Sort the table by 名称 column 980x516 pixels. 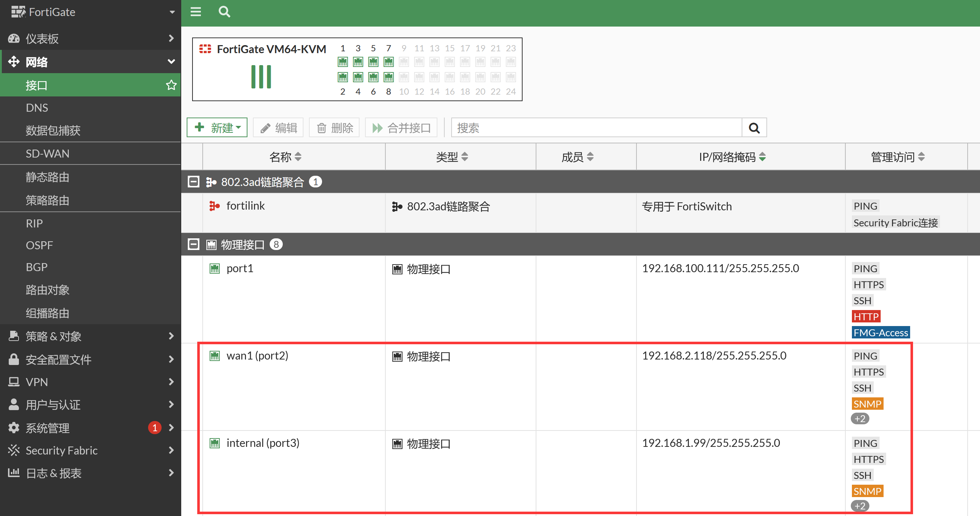[x=285, y=157]
